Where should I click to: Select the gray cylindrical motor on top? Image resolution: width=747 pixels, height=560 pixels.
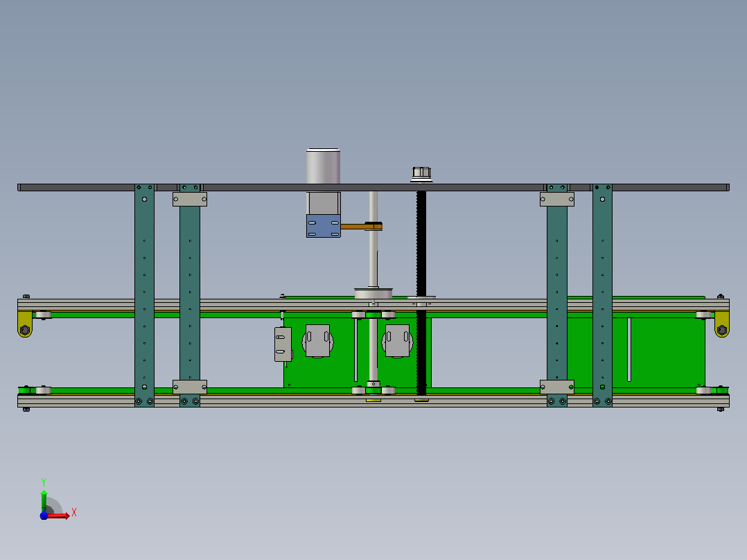pyautogui.click(x=323, y=166)
